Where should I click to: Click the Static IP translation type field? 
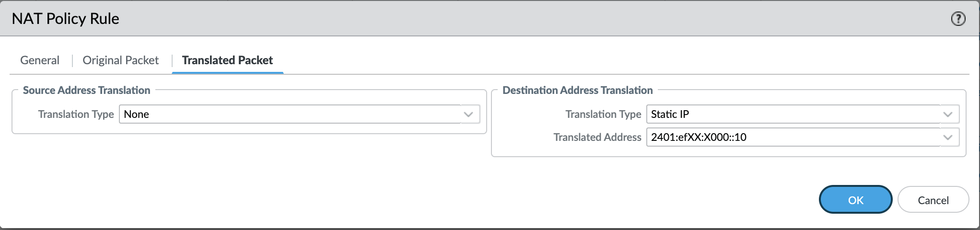click(791, 115)
